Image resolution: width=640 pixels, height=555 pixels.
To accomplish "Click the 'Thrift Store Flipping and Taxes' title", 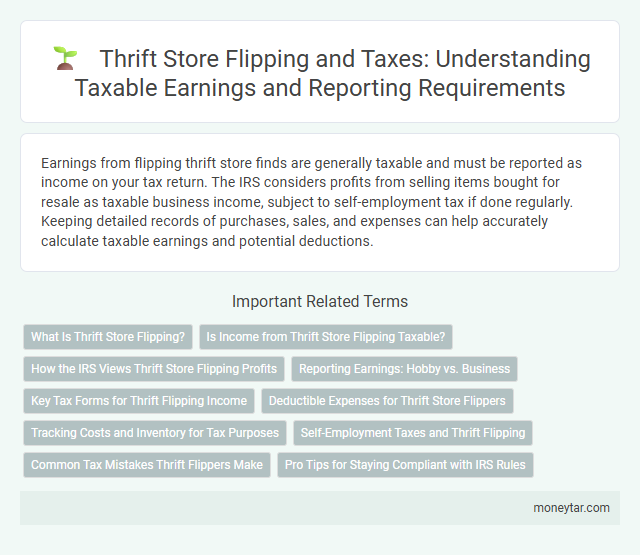I will [332, 73].
